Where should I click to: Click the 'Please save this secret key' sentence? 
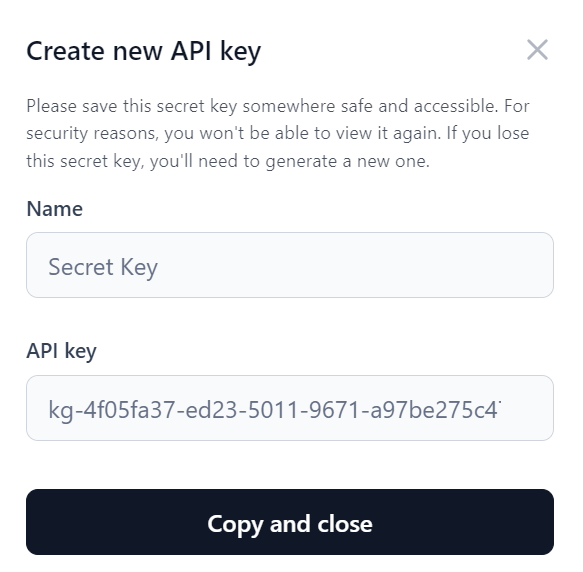coord(262,106)
